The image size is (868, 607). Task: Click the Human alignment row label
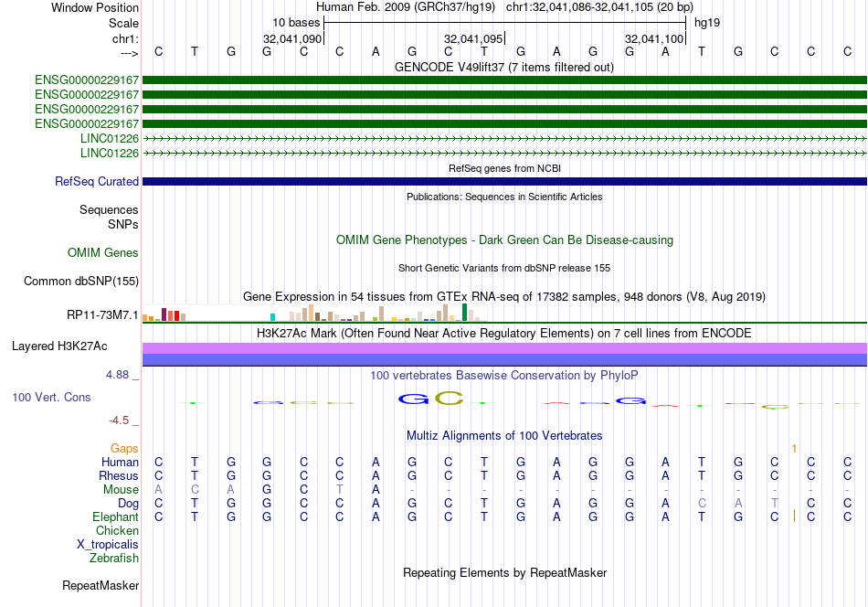tap(120, 463)
